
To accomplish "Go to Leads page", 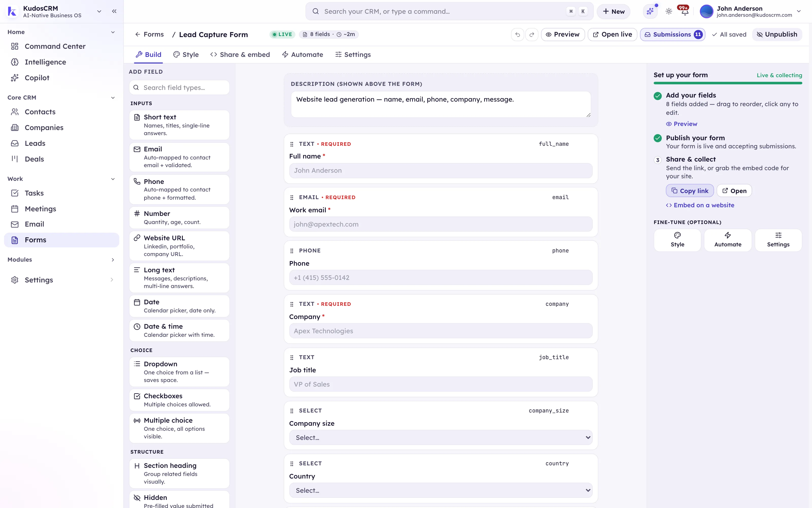I will [x=61, y=144].
